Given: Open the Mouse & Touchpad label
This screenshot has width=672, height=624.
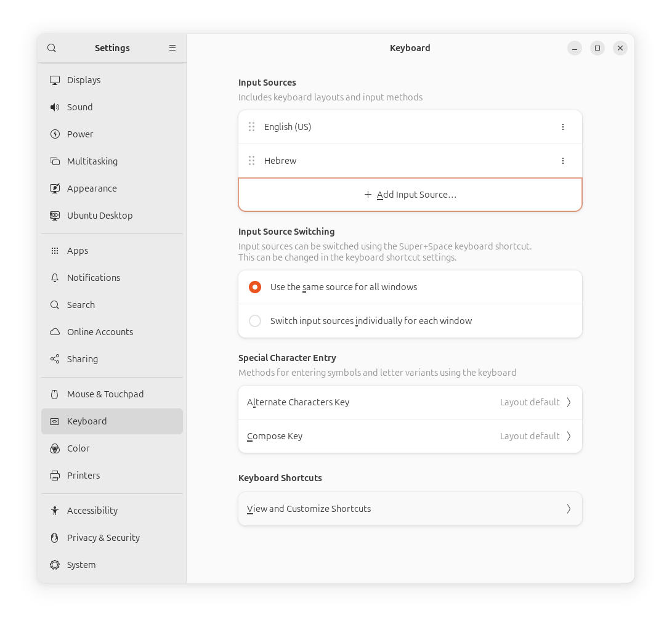Looking at the screenshot, I should pos(105,394).
